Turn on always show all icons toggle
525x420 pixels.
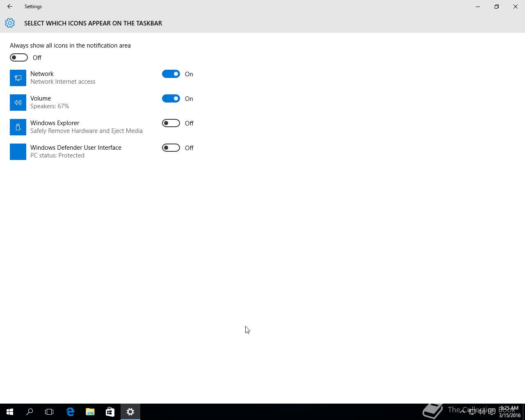(x=19, y=57)
